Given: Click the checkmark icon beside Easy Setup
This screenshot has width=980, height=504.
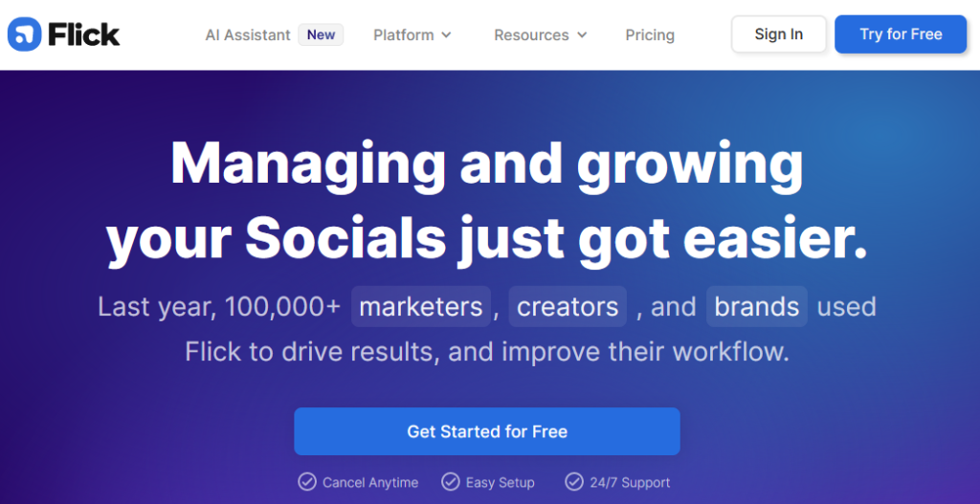Looking at the screenshot, I should [x=451, y=482].
